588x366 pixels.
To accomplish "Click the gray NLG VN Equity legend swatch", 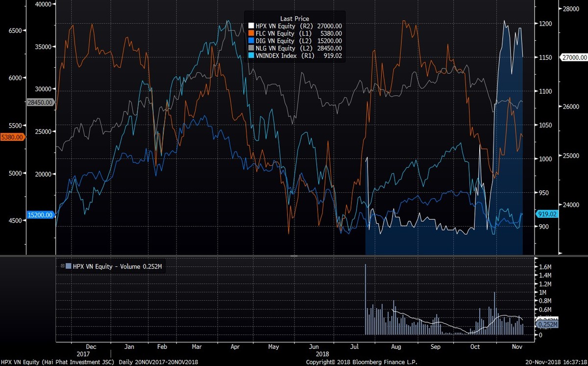I will tap(251, 48).
